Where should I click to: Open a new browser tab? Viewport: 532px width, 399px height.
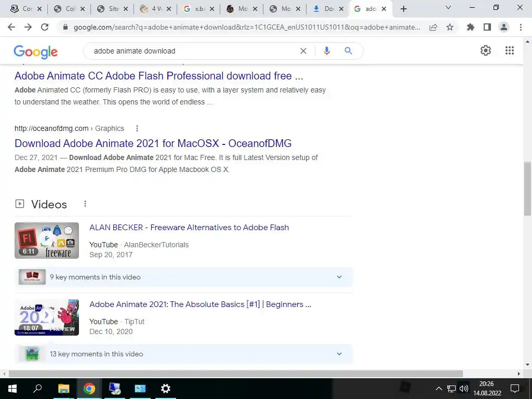403,9
